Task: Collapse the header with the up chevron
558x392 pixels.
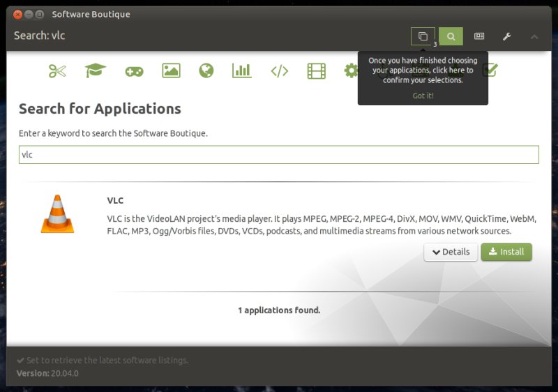Action: click(534, 37)
